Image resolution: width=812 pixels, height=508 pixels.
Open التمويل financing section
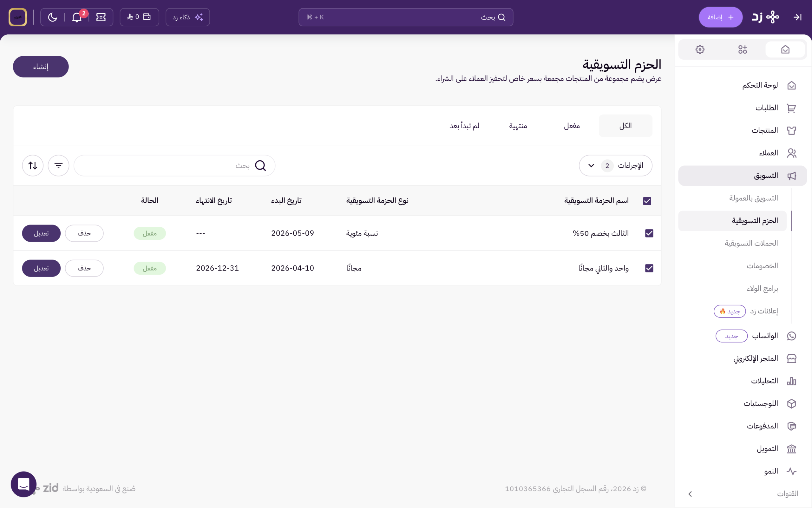[x=743, y=449]
